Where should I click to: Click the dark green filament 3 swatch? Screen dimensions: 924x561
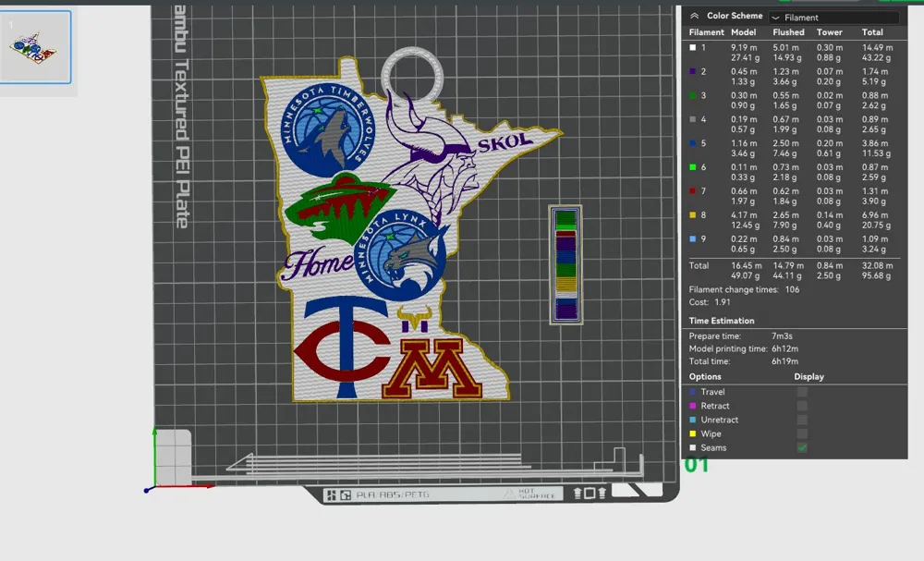point(693,95)
